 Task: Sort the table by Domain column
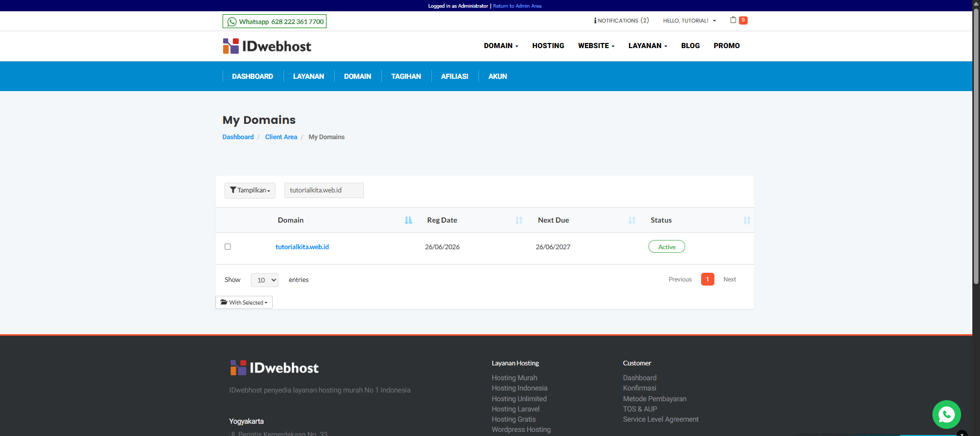pyautogui.click(x=408, y=220)
